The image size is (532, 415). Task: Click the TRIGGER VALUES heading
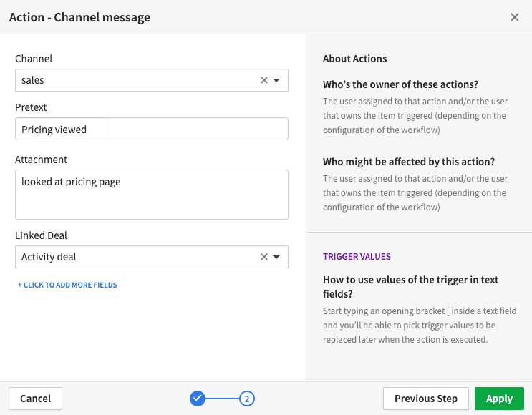coord(357,257)
